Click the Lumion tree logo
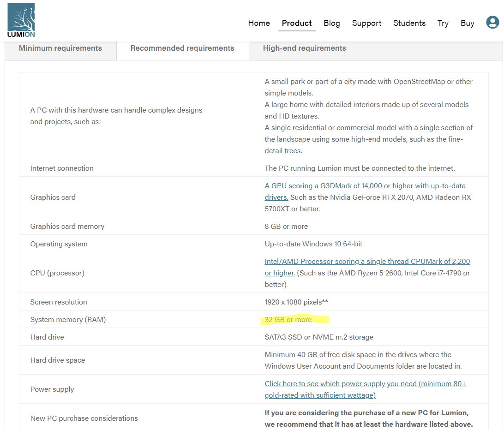Image resolution: width=504 pixels, height=430 pixels. tap(21, 20)
